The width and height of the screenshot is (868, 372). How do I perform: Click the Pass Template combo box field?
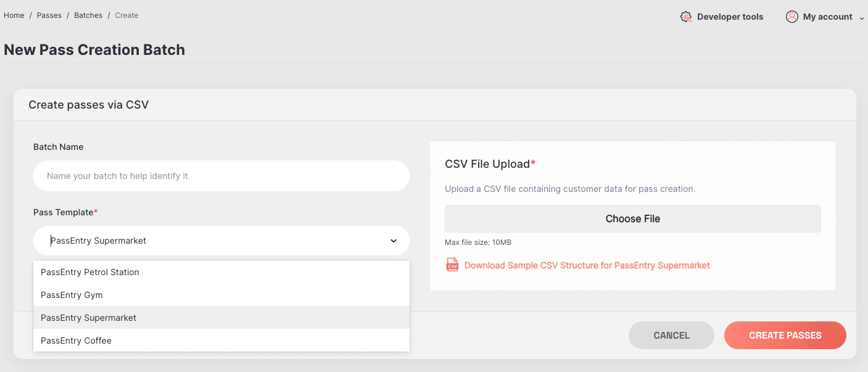click(221, 241)
